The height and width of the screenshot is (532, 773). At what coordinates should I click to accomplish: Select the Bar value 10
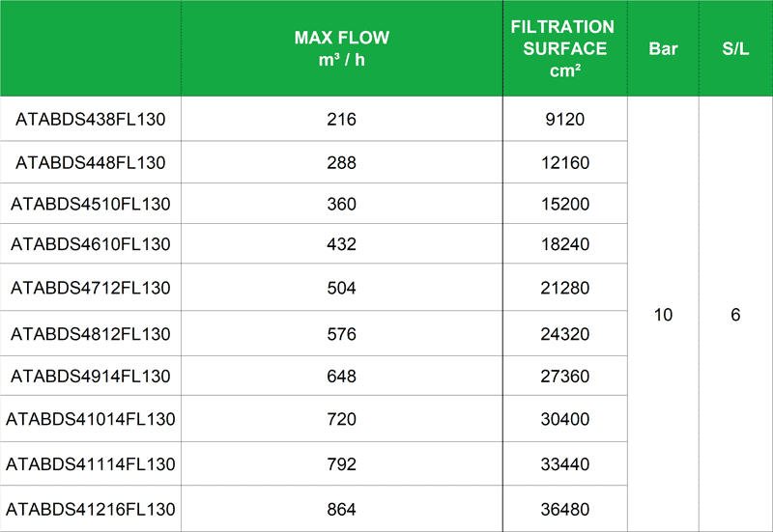click(663, 314)
